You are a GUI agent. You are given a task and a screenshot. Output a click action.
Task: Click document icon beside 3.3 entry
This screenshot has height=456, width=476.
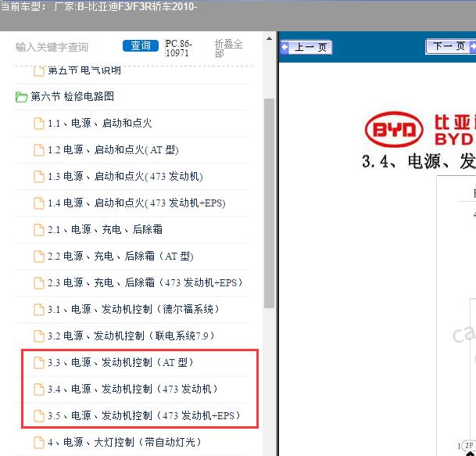pyautogui.click(x=39, y=363)
